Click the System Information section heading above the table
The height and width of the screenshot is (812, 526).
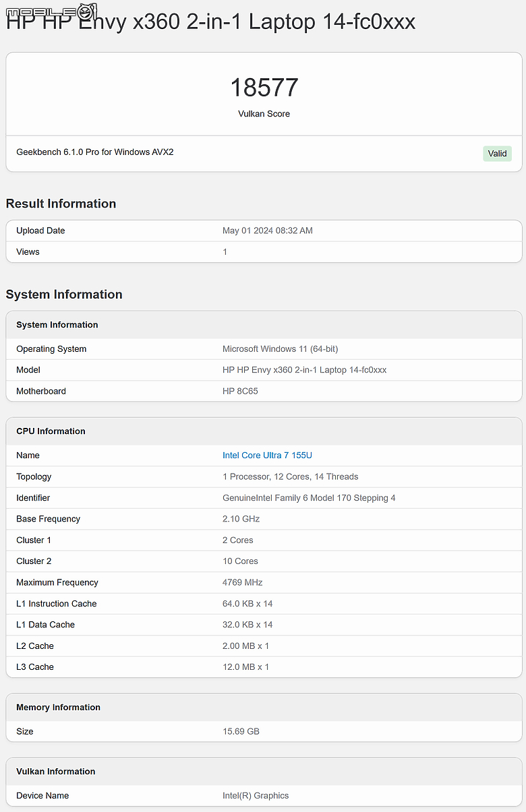tap(64, 294)
